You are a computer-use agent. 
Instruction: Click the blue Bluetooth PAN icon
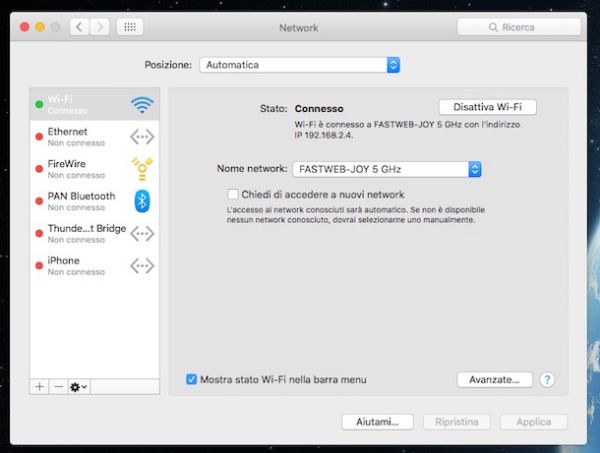pyautogui.click(x=142, y=200)
